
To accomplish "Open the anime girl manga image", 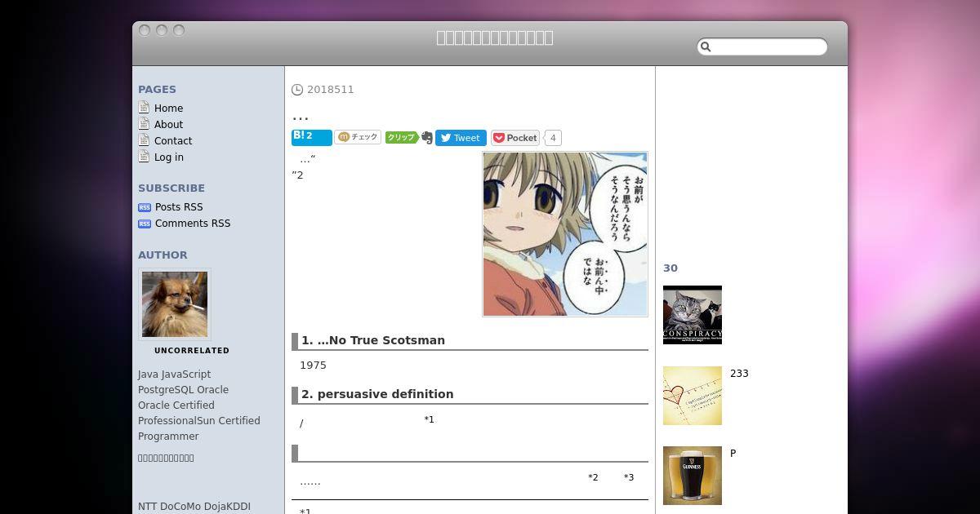I will point(565,234).
